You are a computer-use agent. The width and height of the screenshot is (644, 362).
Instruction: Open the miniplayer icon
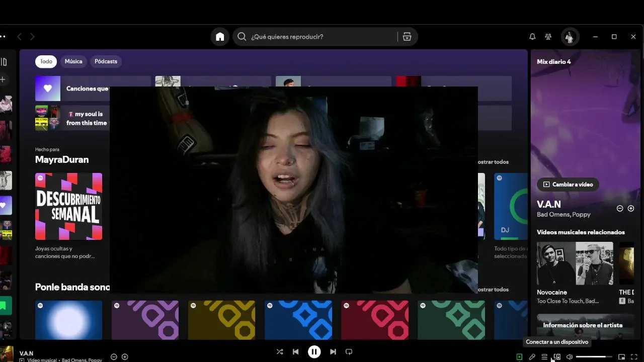click(x=621, y=357)
